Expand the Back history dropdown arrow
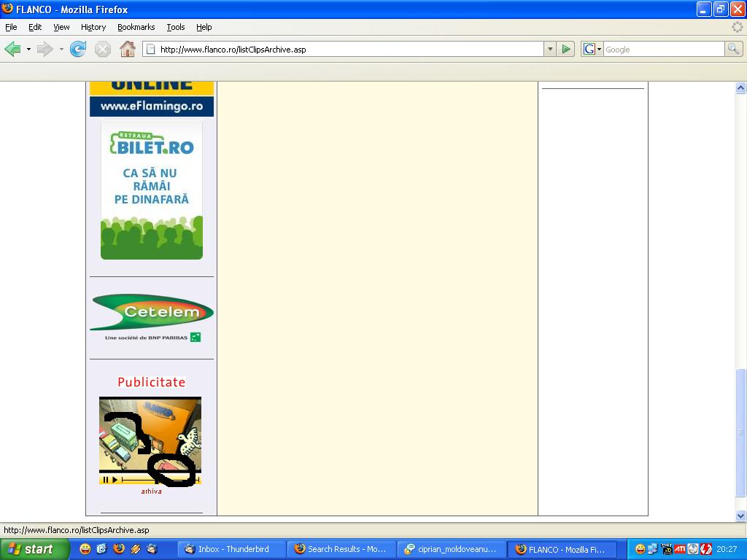This screenshot has width=747, height=560. (28, 49)
